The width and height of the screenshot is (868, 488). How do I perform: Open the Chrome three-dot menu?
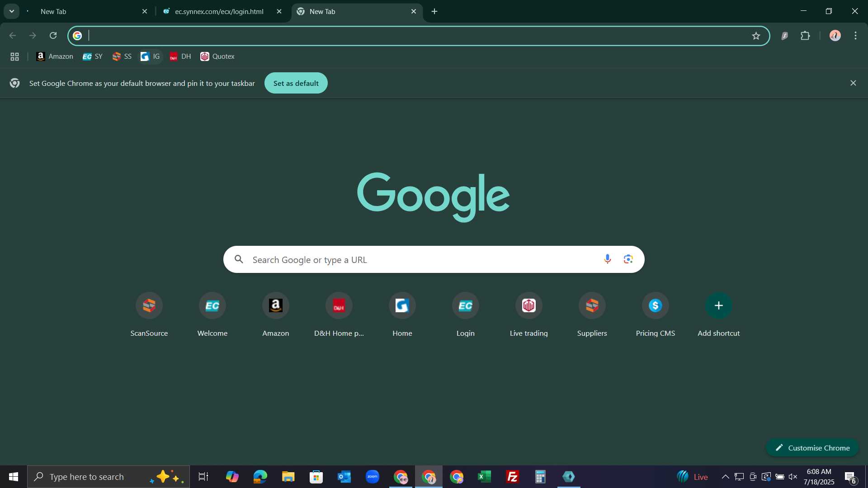click(x=856, y=36)
